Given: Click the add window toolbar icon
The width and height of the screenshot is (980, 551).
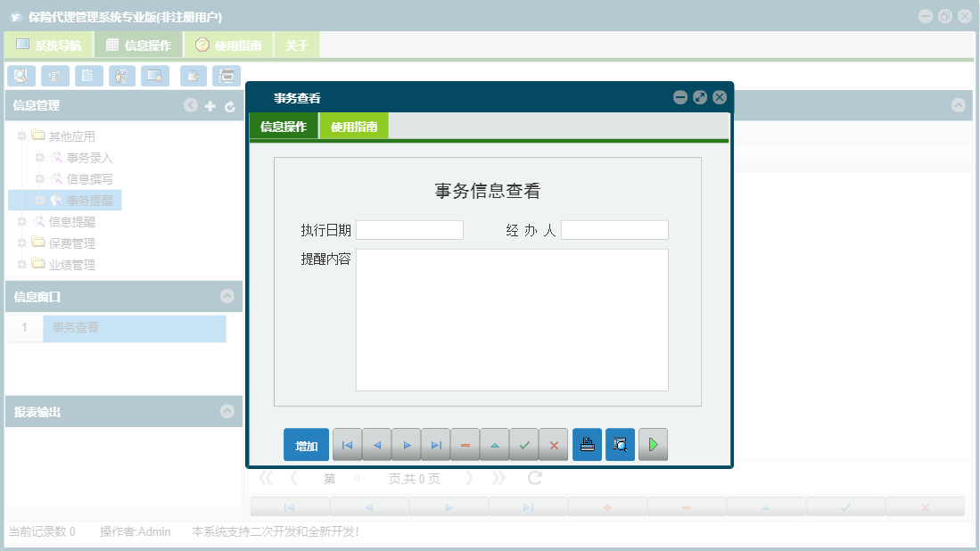Looking at the screenshot, I should [x=194, y=76].
